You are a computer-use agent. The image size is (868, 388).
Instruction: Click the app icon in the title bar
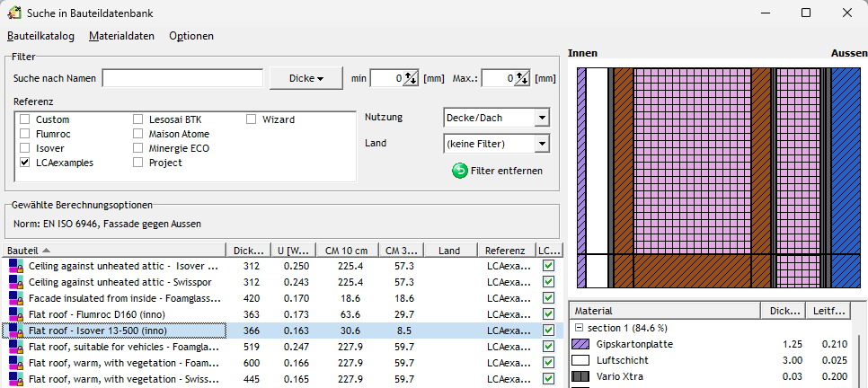coord(14,13)
